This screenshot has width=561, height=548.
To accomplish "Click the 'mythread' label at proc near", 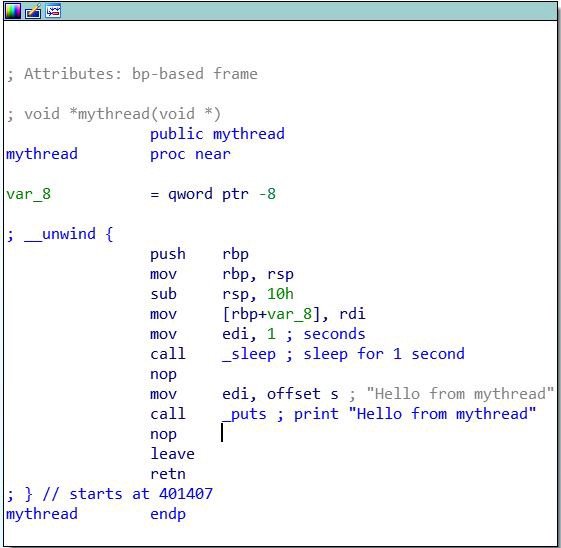I will pos(42,154).
